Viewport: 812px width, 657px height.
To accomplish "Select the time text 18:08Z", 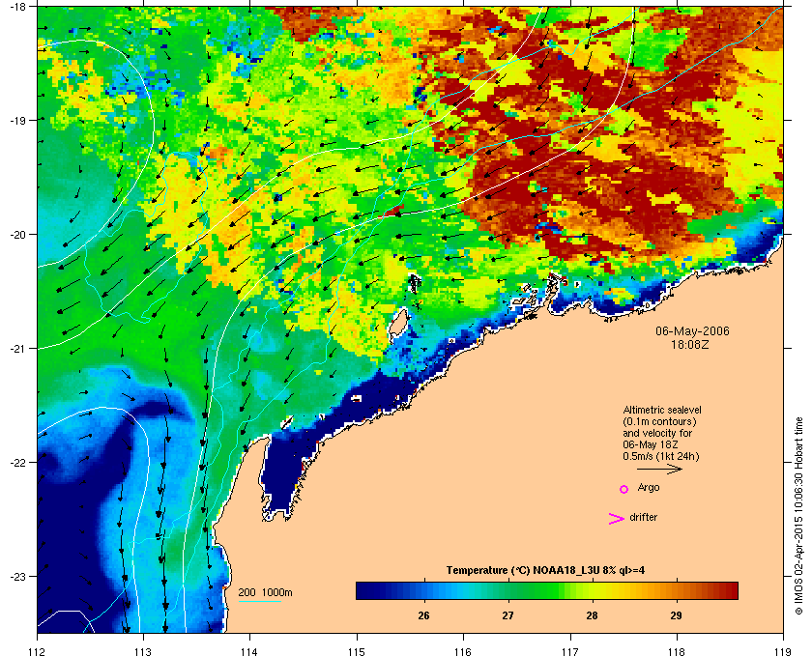I will pyautogui.click(x=690, y=344).
